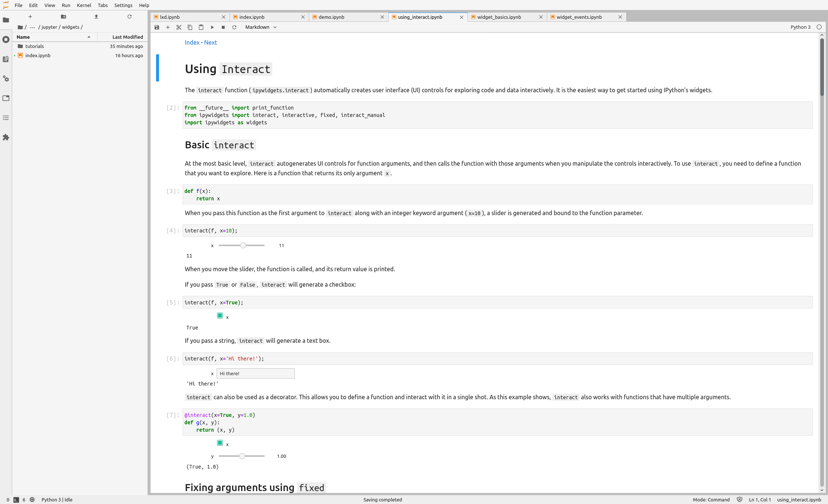Insert a new cell below
The image size is (828, 504).
(x=168, y=27)
